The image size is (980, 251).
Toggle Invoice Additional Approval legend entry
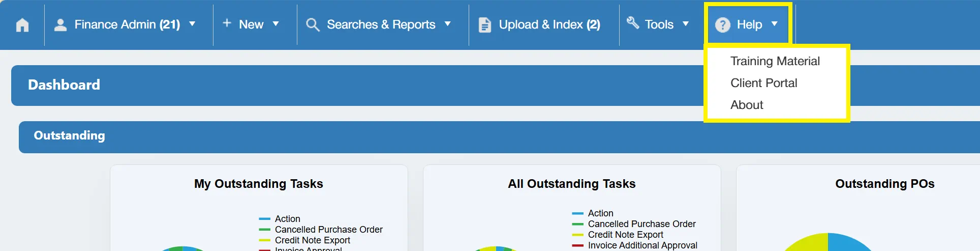pyautogui.click(x=634, y=245)
